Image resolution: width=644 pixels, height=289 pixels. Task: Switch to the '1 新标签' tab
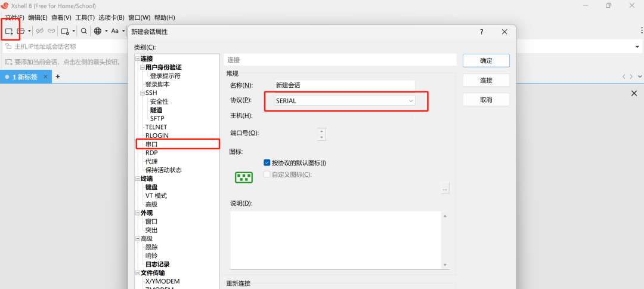pyautogui.click(x=25, y=77)
